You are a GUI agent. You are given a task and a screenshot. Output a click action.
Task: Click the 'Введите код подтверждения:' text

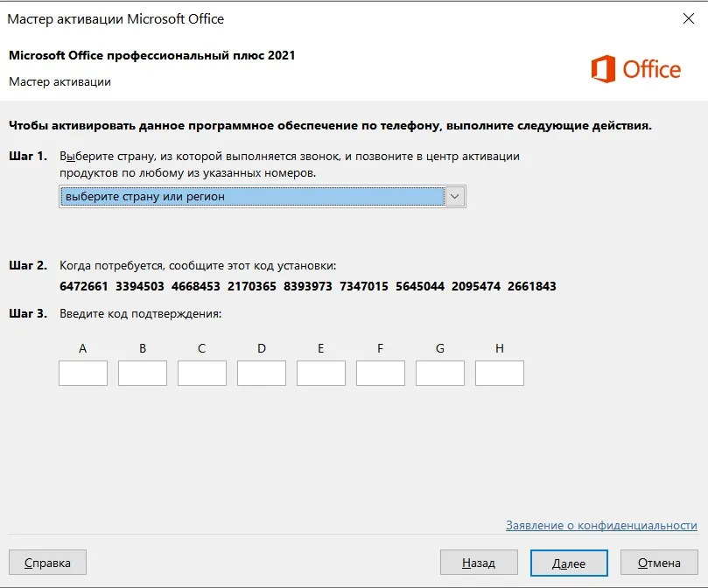(x=140, y=314)
